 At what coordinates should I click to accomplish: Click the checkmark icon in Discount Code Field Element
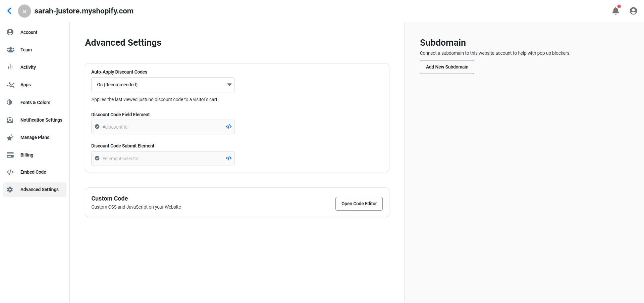(x=97, y=127)
